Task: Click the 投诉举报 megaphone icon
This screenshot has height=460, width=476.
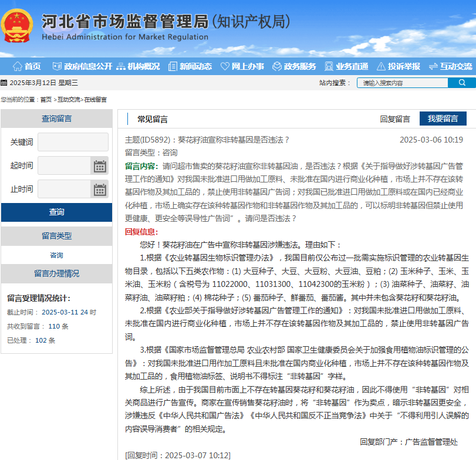Action: (x=382, y=66)
